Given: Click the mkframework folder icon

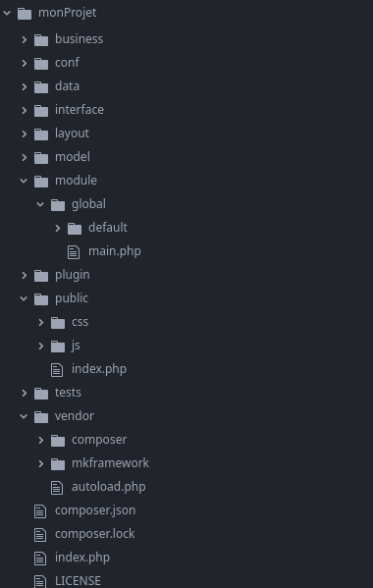Looking at the screenshot, I should (58, 464).
